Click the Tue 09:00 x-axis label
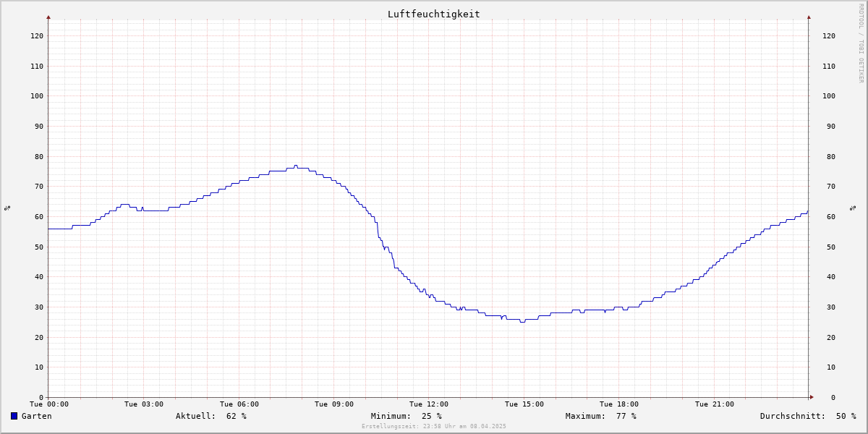Viewport: 868px width, 434px height. (x=334, y=404)
